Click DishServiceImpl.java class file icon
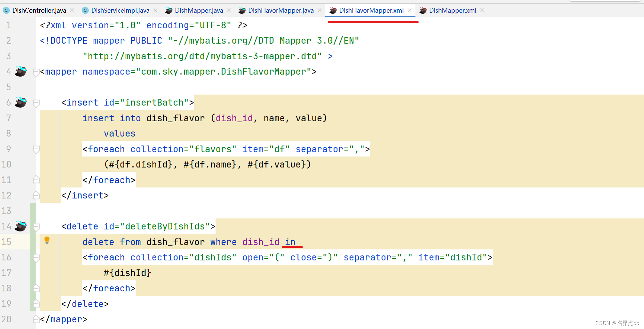644x329 pixels. click(85, 10)
